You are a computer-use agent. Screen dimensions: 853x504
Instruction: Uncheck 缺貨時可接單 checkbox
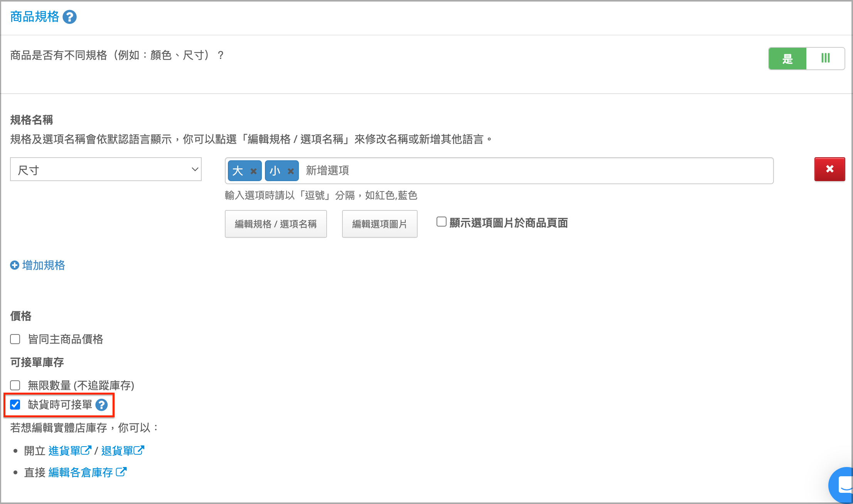click(15, 405)
